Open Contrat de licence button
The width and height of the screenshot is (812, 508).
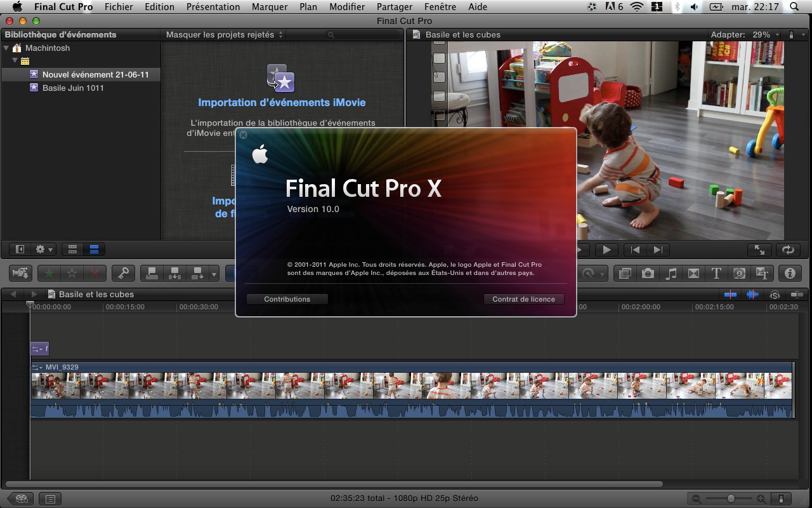tap(523, 299)
